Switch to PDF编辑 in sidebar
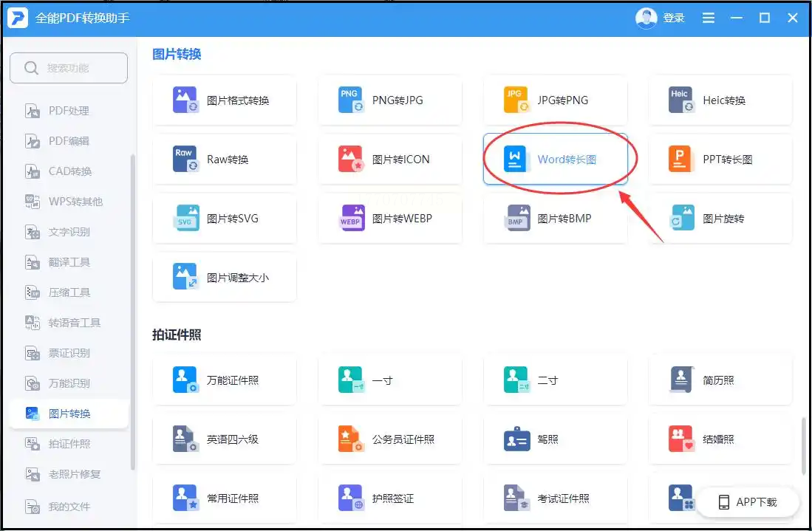812x531 pixels. [69, 141]
